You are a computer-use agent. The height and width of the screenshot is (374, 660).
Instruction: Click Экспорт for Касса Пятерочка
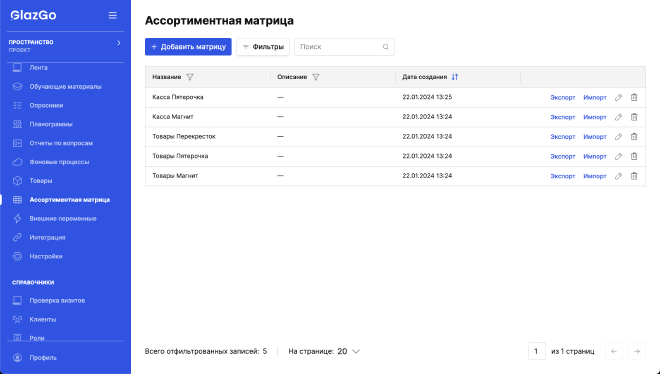tap(563, 98)
